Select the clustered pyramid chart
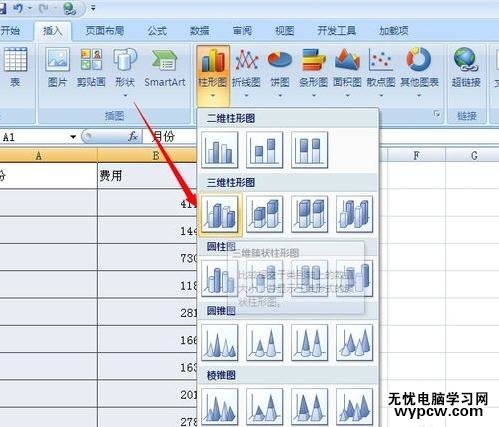 [x=220, y=407]
